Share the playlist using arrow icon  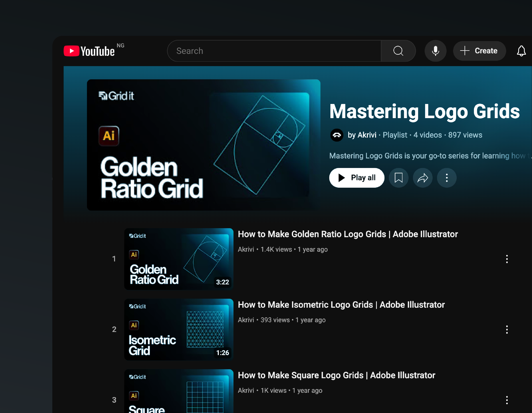click(x=423, y=178)
